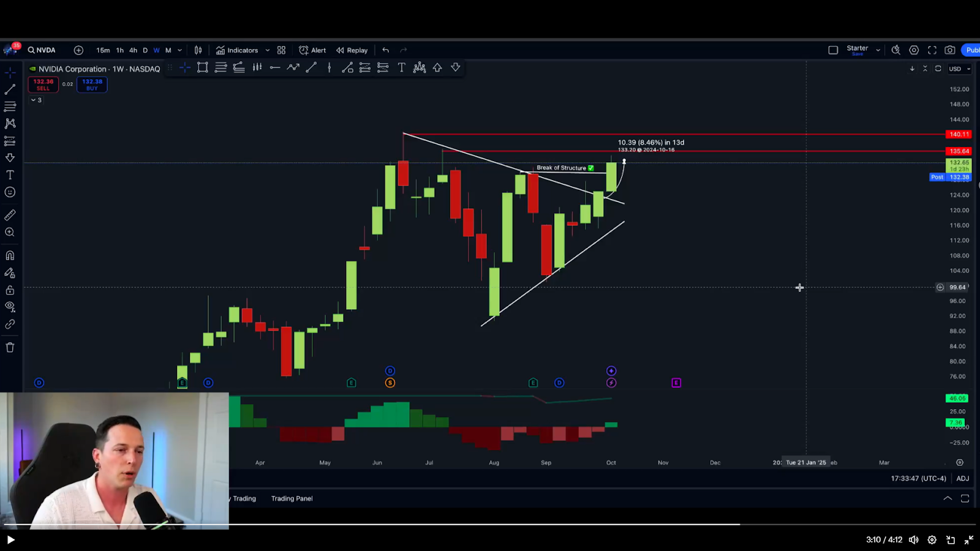
Task: Play the video
Action: [x=10, y=540]
